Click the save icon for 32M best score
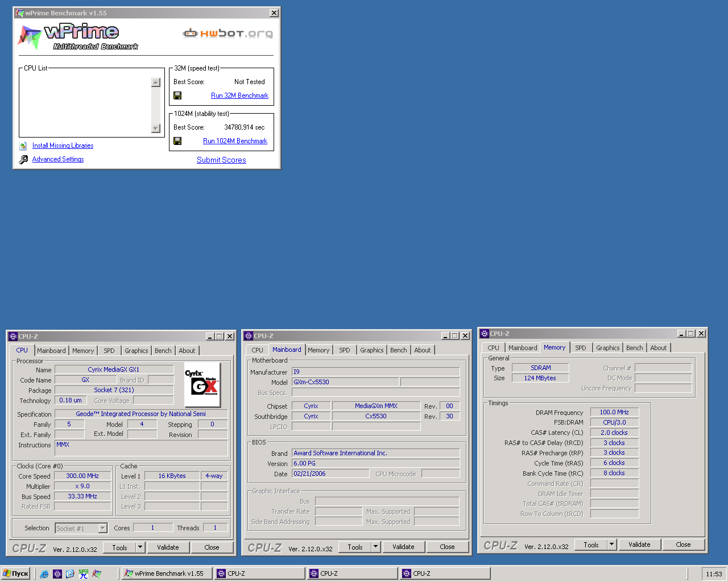728x582 pixels. (177, 95)
